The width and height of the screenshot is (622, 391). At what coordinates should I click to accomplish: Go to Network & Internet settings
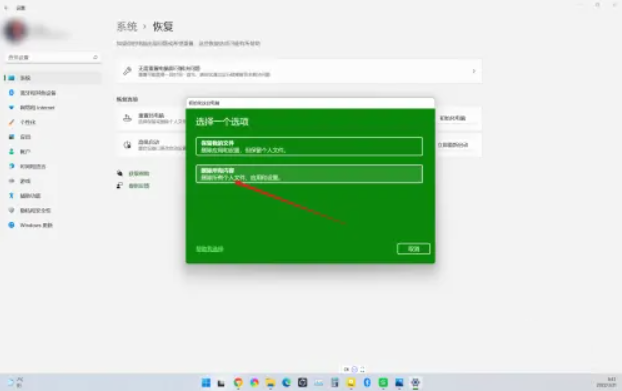pyautogui.click(x=52, y=107)
